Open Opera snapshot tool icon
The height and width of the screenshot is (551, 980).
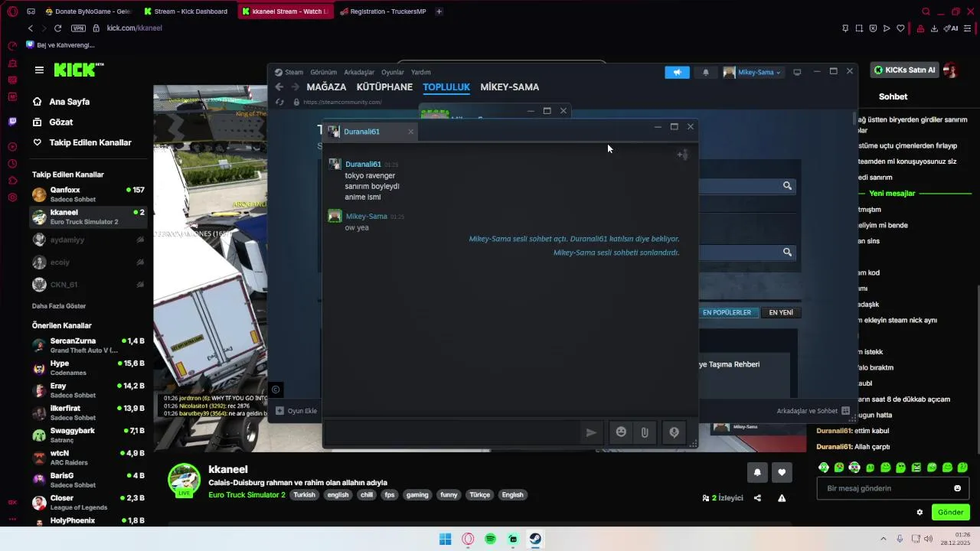tap(859, 28)
